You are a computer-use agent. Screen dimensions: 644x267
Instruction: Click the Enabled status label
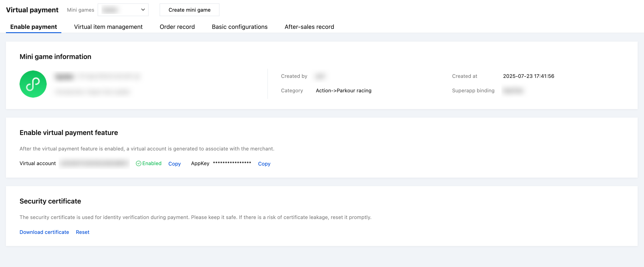152,163
